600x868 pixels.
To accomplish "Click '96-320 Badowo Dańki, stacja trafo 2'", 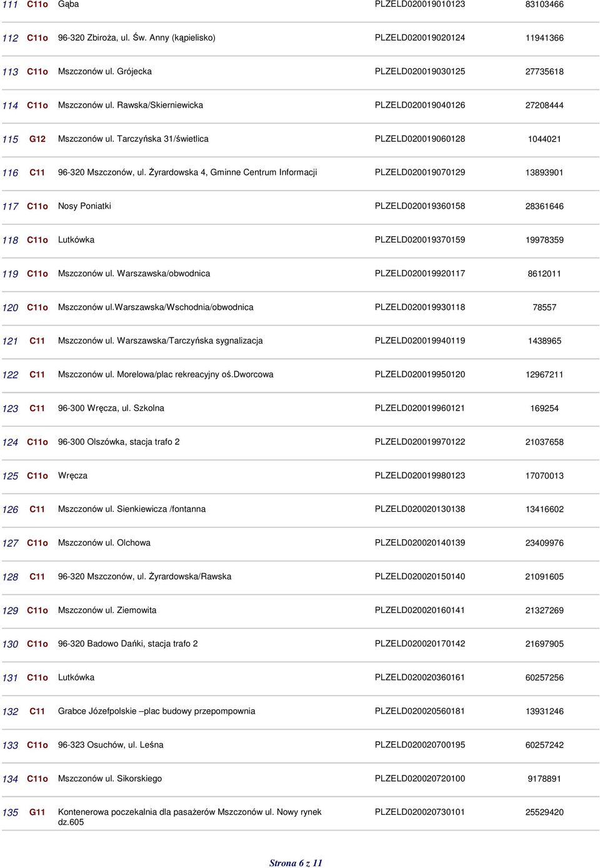I will [127, 644].
